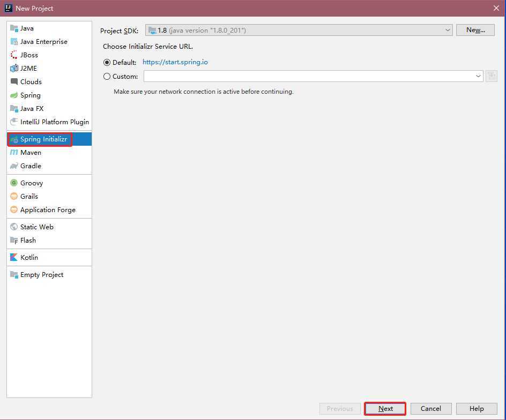This screenshot has height=420, width=506.
Task: Click the Clouds icon
Action: [14, 81]
